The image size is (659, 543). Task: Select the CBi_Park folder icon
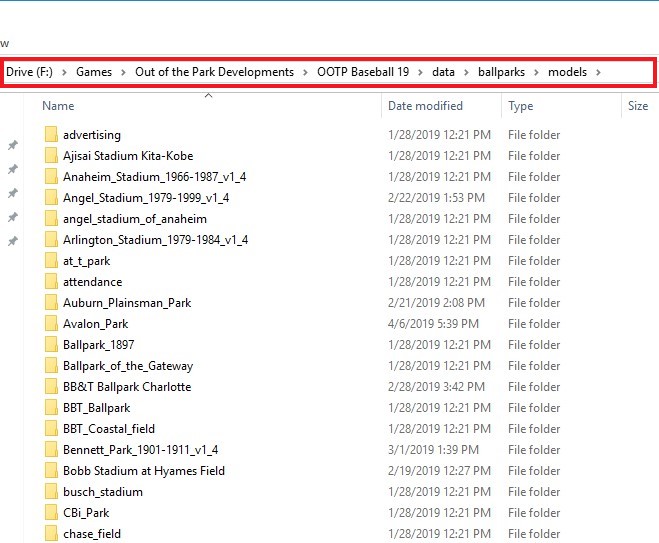(52, 513)
